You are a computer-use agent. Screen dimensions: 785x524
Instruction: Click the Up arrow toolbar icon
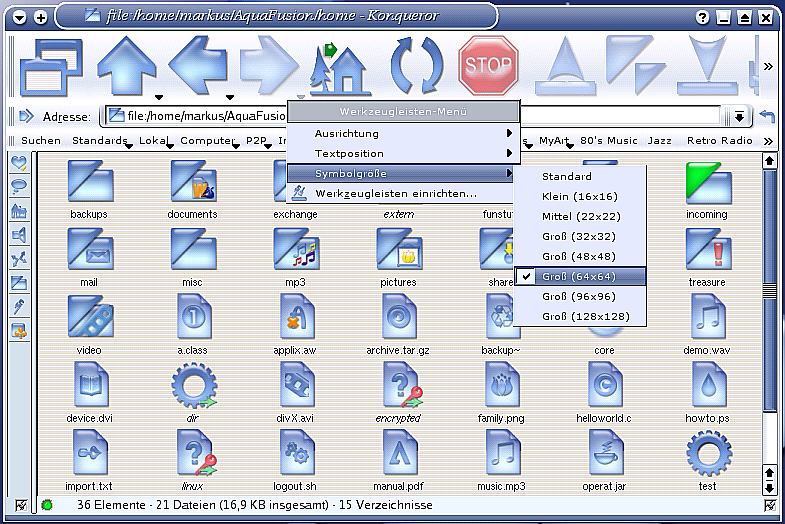click(x=127, y=65)
